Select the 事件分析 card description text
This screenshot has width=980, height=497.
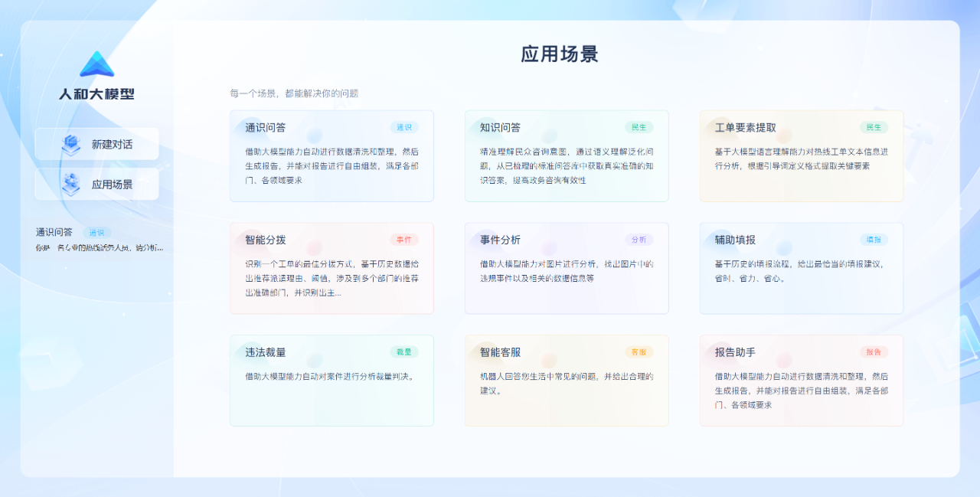(566, 271)
